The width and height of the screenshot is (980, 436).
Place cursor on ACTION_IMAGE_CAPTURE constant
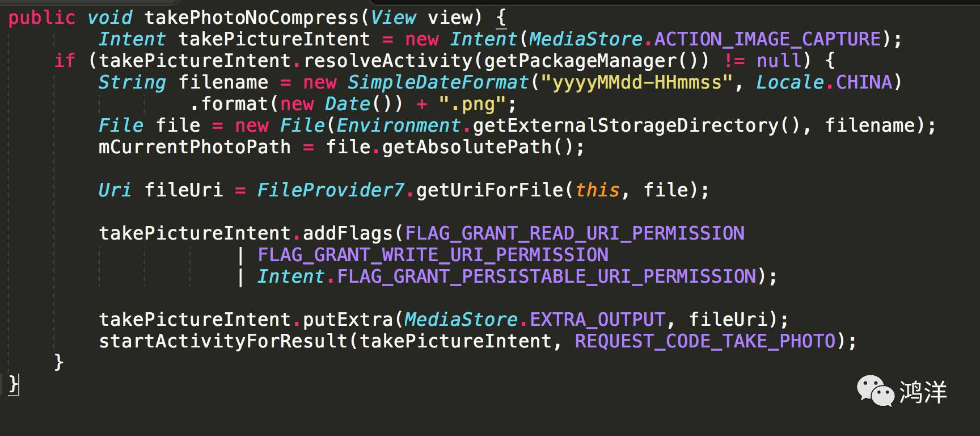point(768,39)
